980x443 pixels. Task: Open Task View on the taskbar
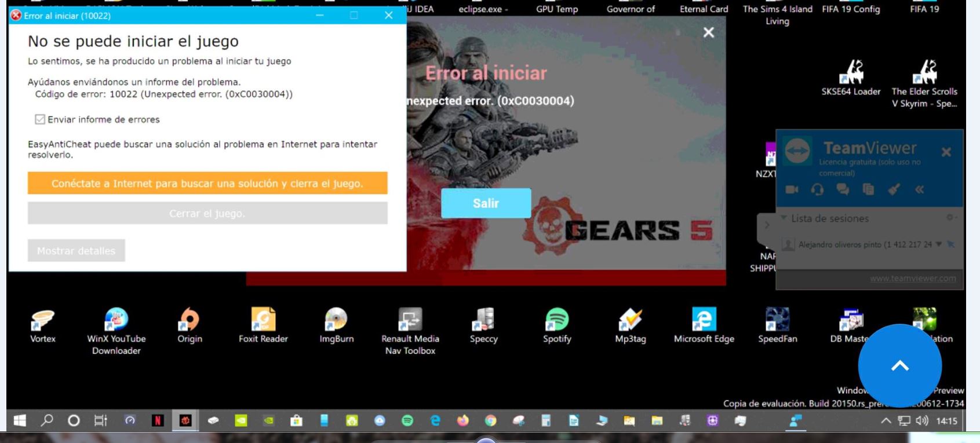click(x=101, y=421)
